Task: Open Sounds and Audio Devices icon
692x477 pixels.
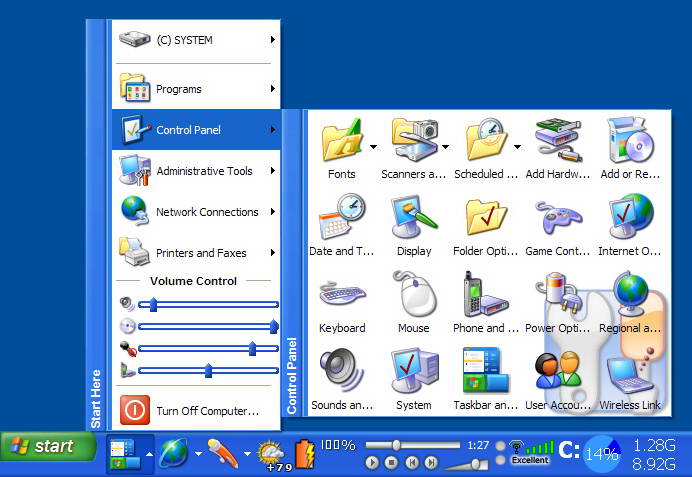Action: pos(342,370)
